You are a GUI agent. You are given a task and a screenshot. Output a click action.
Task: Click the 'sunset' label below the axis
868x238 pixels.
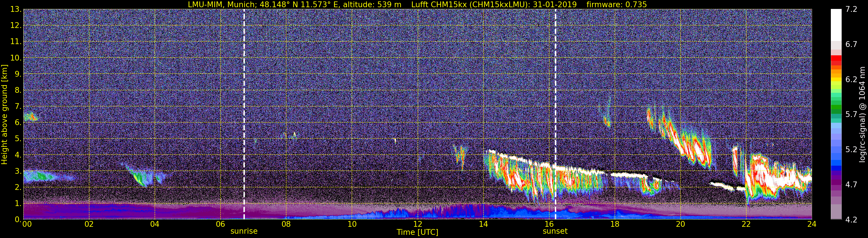tap(555, 231)
